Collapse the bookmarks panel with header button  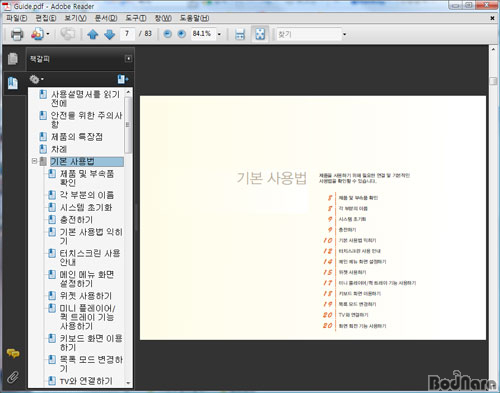(x=128, y=59)
